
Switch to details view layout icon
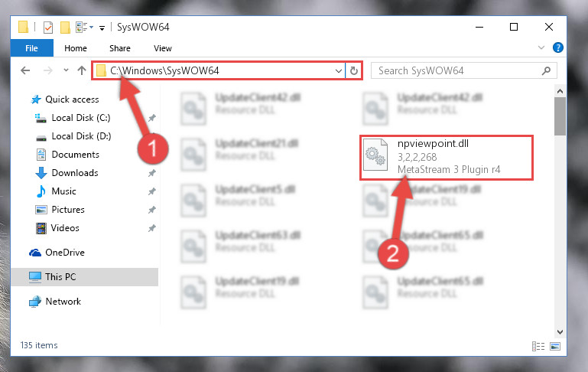538,346
